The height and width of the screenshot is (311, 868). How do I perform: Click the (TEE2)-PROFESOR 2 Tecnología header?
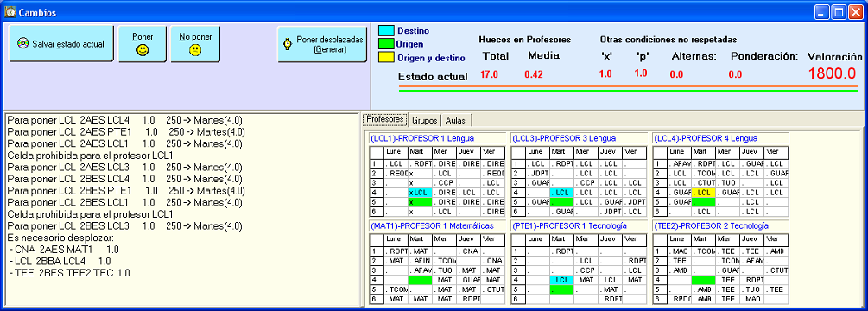pos(711,225)
